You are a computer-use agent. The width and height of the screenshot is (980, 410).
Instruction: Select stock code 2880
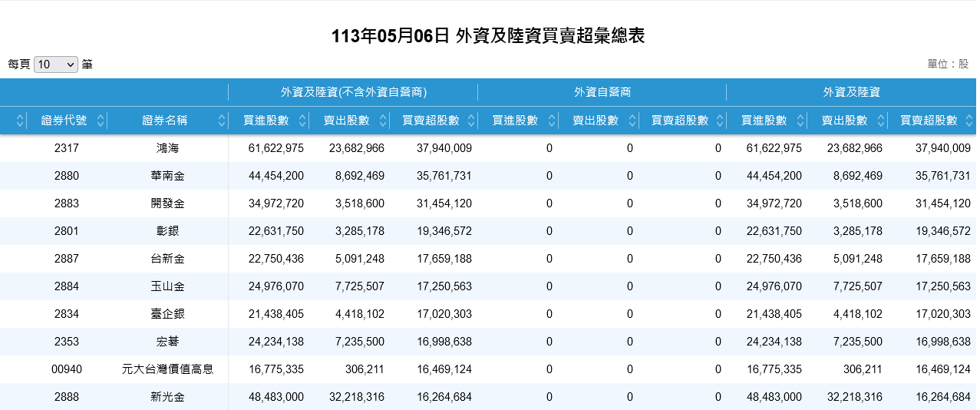pos(67,176)
